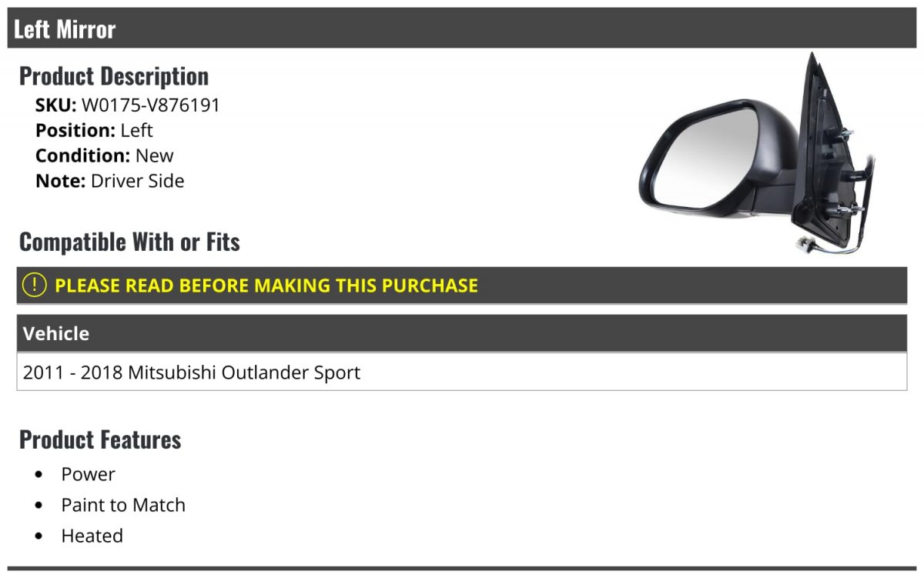Click the Product Description heading
The width and height of the screenshot is (924, 578).
(x=114, y=76)
